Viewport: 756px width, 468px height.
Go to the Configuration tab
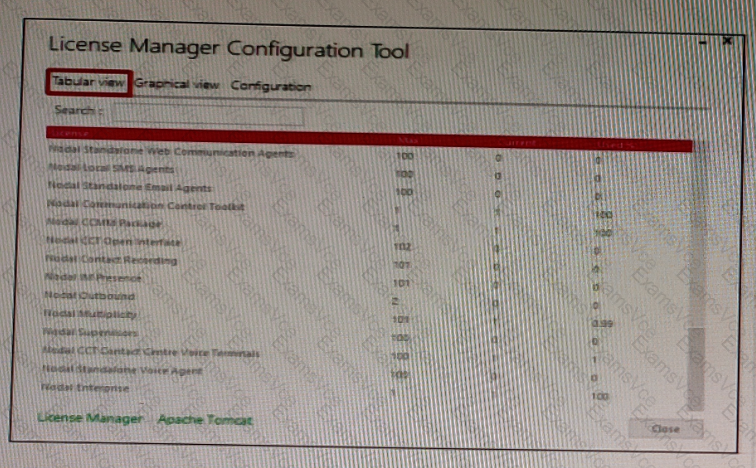pos(270,86)
